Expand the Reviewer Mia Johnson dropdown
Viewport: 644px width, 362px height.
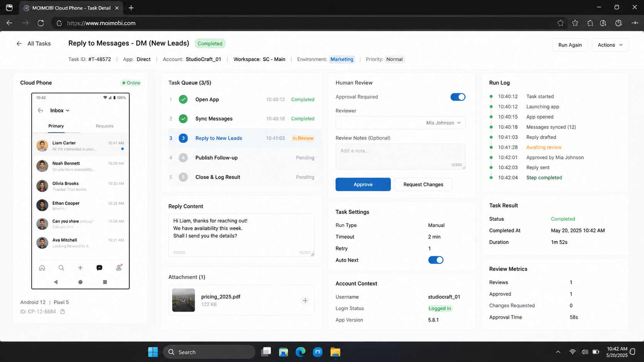pos(400,123)
